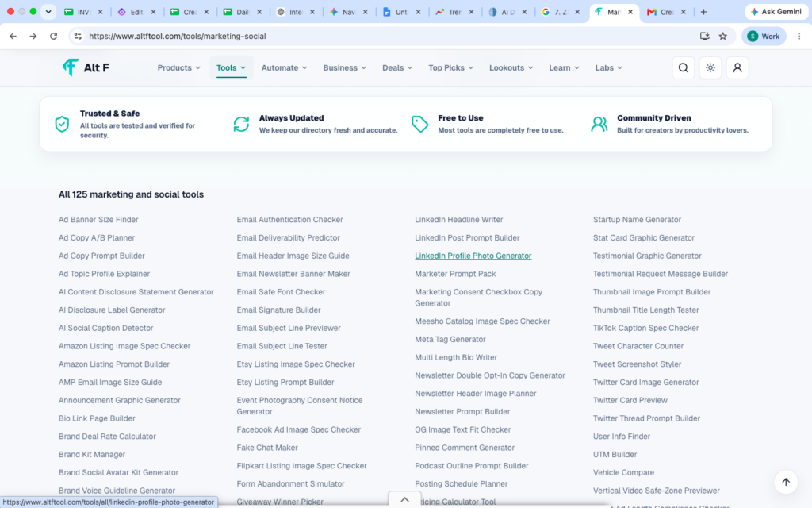
Task: Click the Always Updated refresh icon
Action: pos(241,124)
